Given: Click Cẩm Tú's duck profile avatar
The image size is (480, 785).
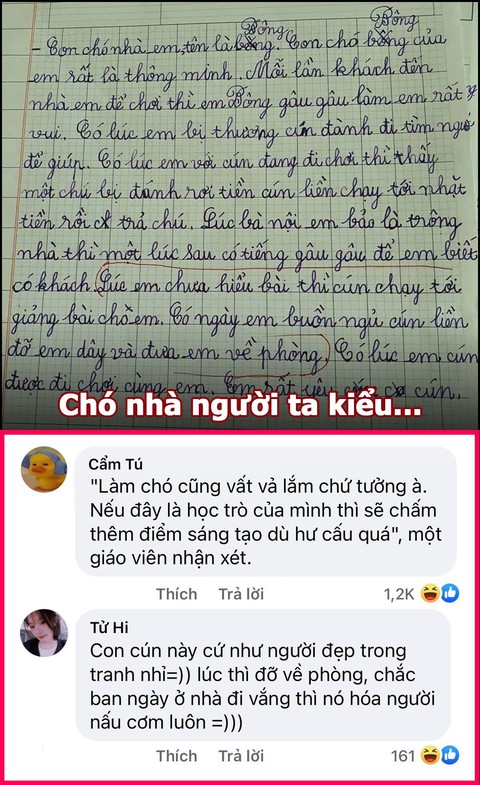Looking at the screenshot, I should coord(44,469).
